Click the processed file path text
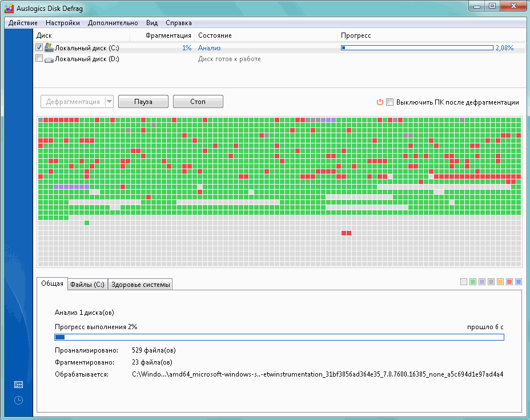530x420 pixels. [318, 374]
